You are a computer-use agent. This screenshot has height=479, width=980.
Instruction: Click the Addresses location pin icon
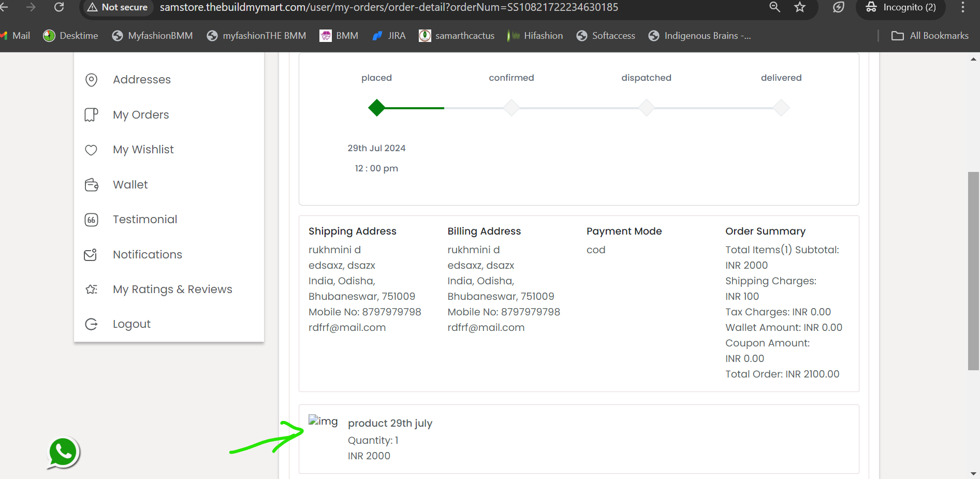(x=91, y=80)
